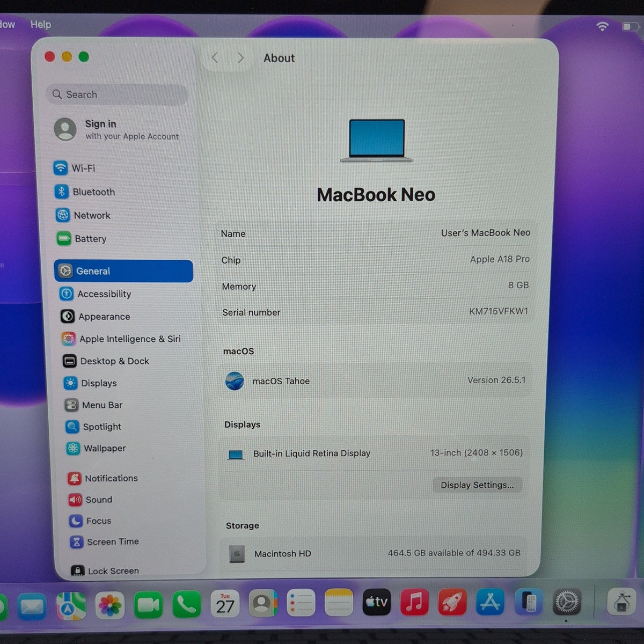Screen dimensions: 644x644
Task: Click the macOS Tahoe version row
Action: click(375, 380)
